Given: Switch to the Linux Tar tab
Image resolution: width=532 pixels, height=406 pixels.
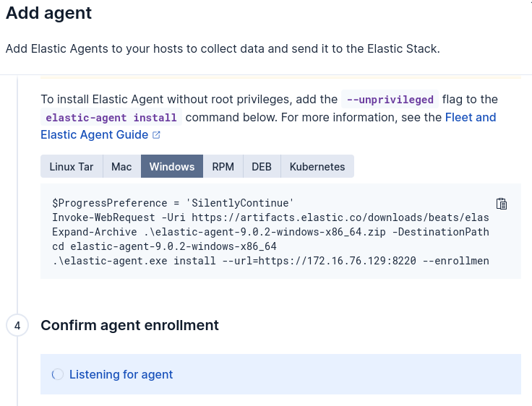Looking at the screenshot, I should pos(72,166).
